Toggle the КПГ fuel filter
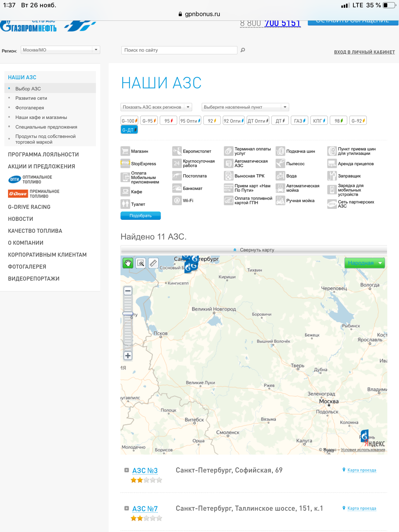Image resolution: width=399 pixels, height=532 pixels. click(319, 121)
